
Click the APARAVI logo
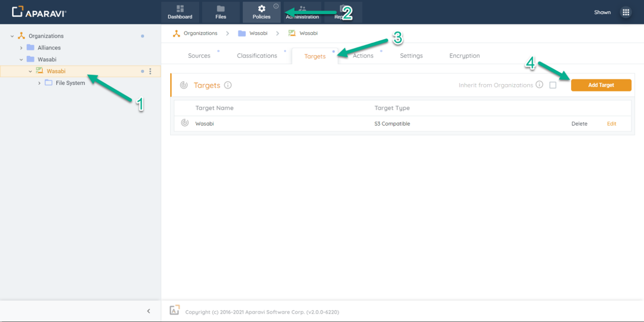39,12
